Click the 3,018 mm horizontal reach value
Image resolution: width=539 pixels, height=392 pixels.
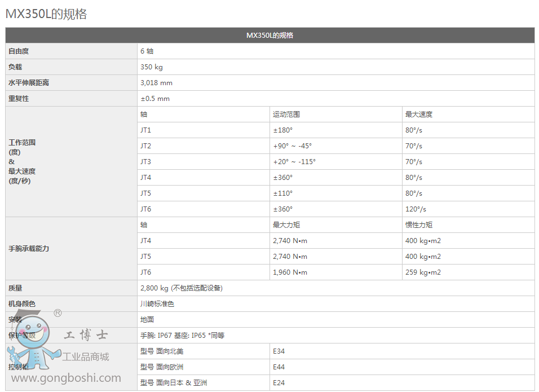pos(156,83)
